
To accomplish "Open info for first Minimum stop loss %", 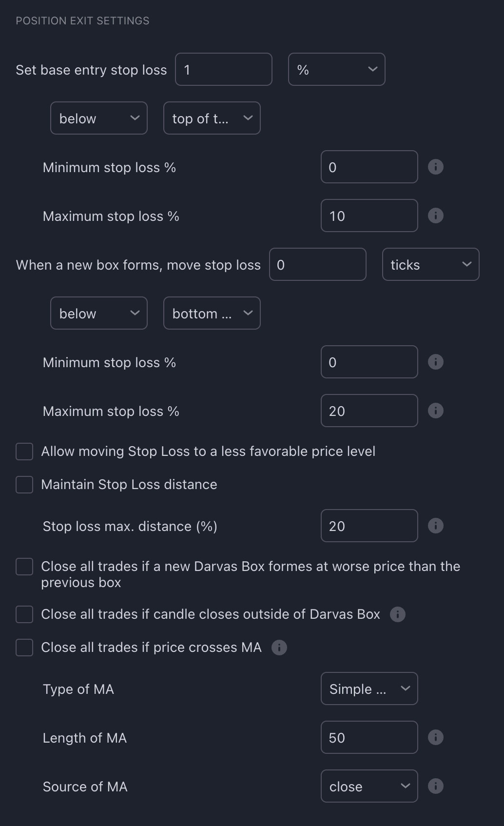I will 435,167.
